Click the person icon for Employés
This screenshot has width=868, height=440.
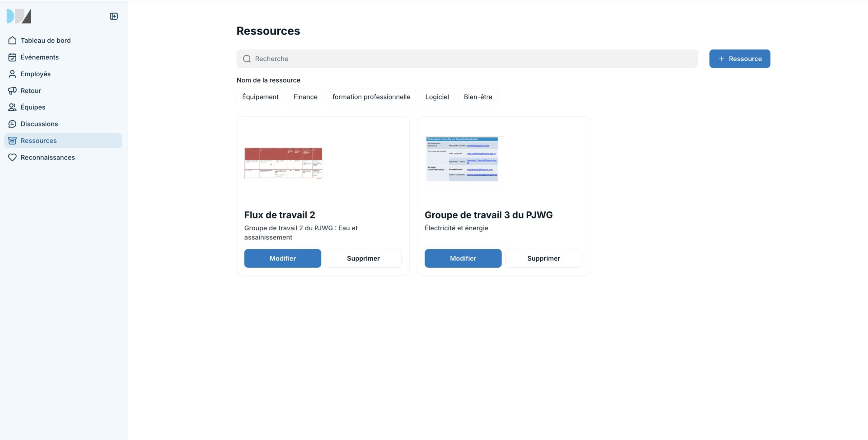point(12,74)
